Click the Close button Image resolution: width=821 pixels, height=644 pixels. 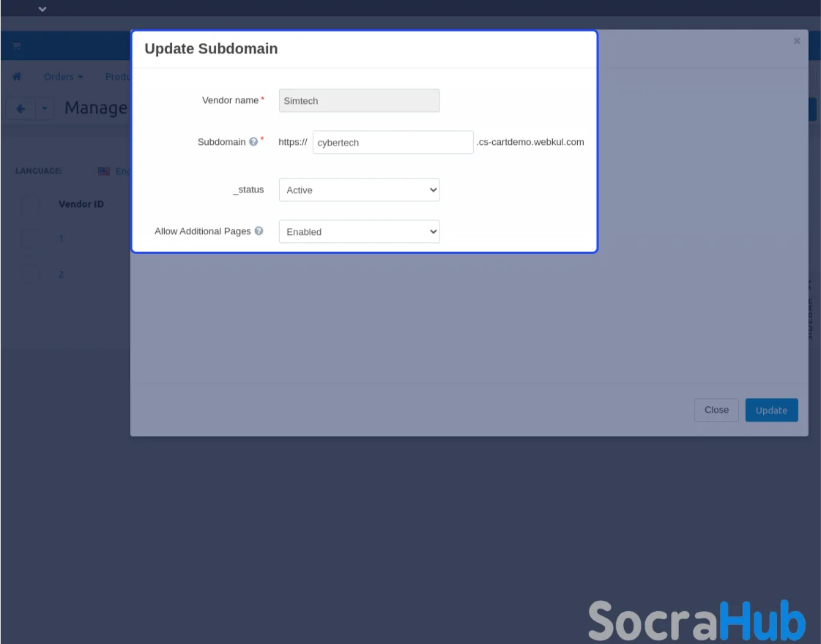coord(716,410)
